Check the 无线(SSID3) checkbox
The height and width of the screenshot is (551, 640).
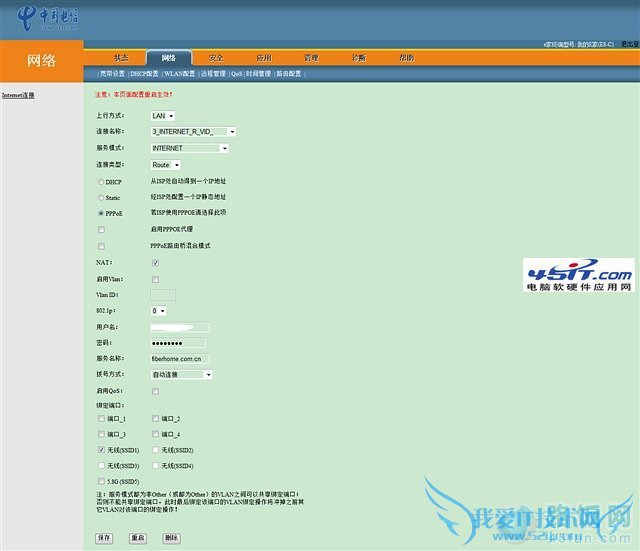(101, 465)
